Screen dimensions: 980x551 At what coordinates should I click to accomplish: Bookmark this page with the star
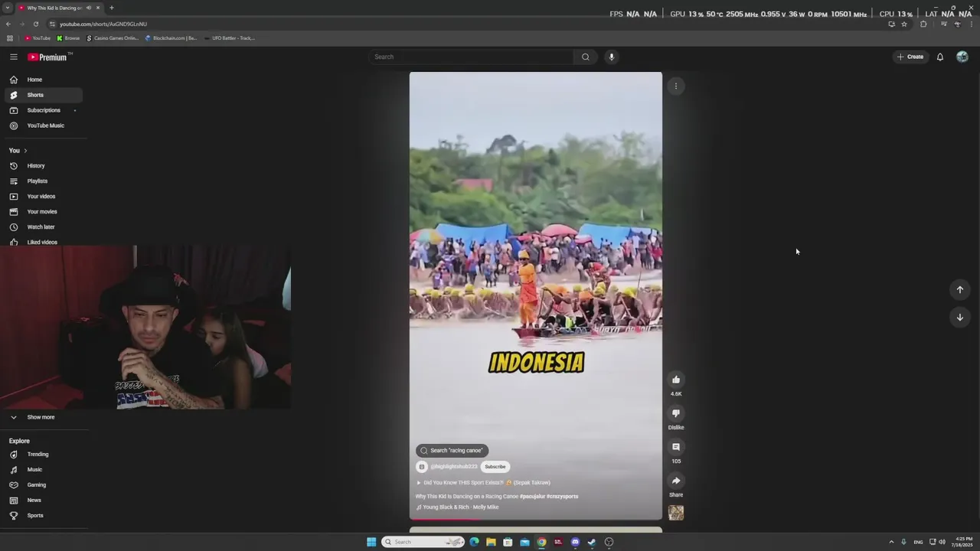[904, 24]
